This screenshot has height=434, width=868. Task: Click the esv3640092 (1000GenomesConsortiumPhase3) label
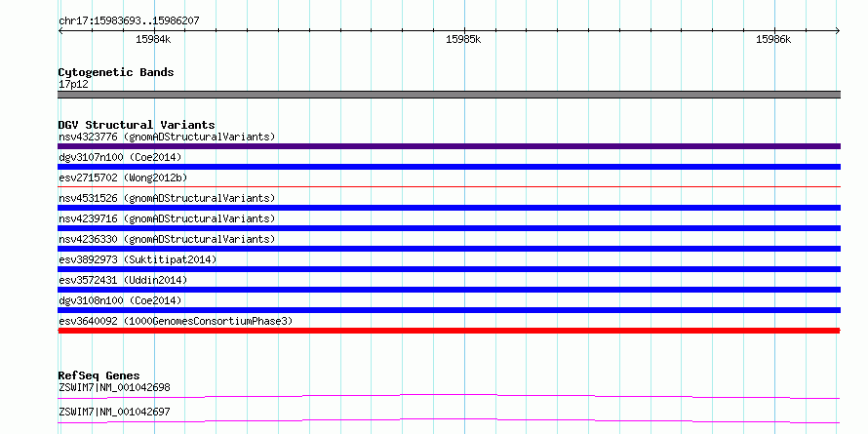(x=176, y=321)
